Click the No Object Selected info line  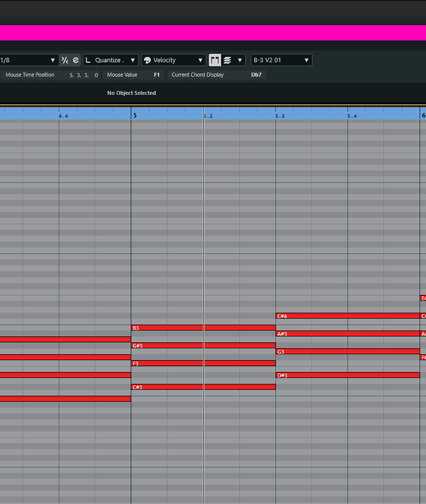pos(131,93)
